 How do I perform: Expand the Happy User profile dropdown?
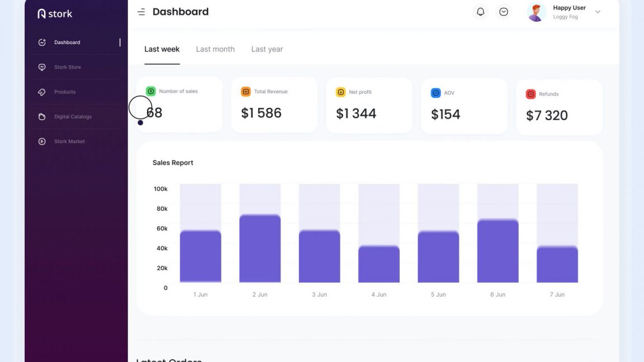coord(598,12)
